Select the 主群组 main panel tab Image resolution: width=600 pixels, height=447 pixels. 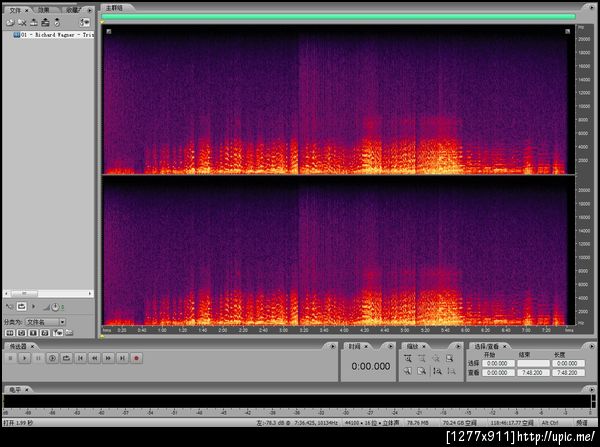(114, 8)
